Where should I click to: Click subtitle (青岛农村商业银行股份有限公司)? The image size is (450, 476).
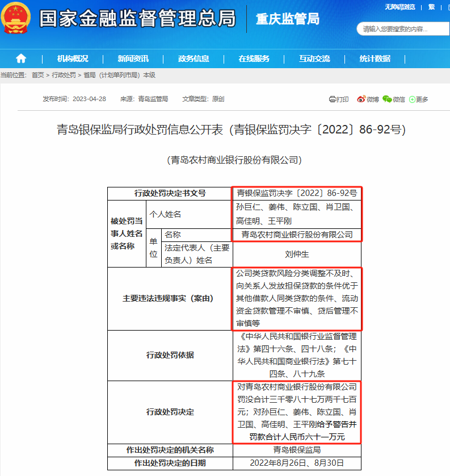pyautogui.click(x=234, y=160)
